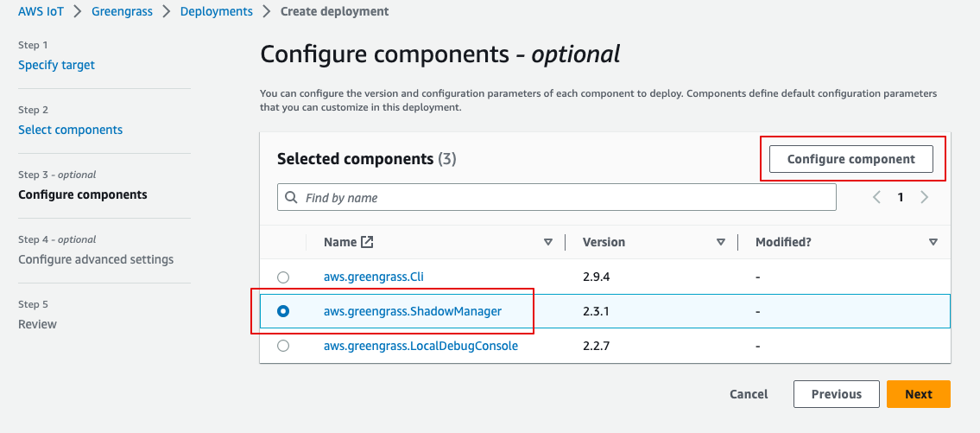
Task: Click the orange Next button
Action: [x=918, y=394]
